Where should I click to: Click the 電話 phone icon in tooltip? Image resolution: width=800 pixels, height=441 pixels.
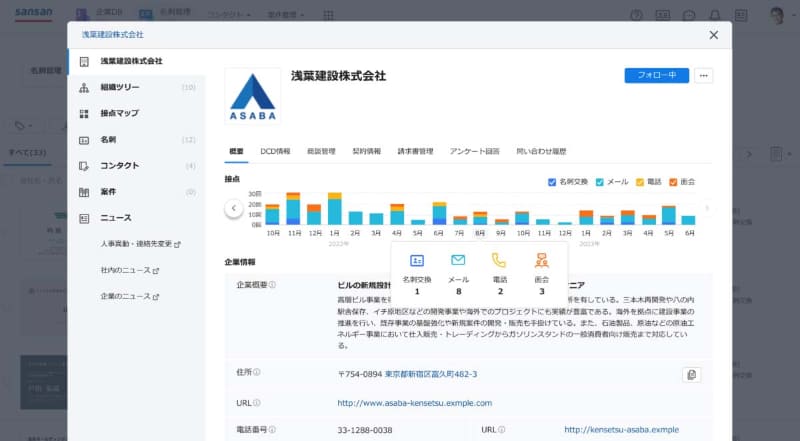[499, 260]
